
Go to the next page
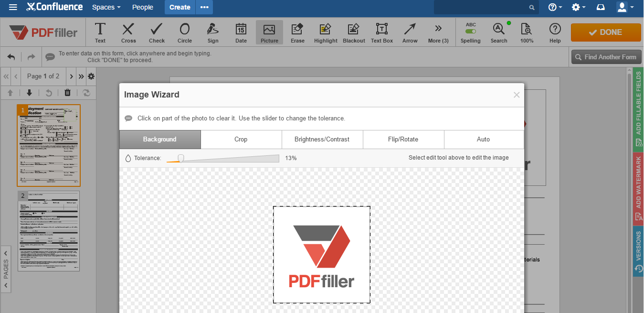[x=71, y=76]
